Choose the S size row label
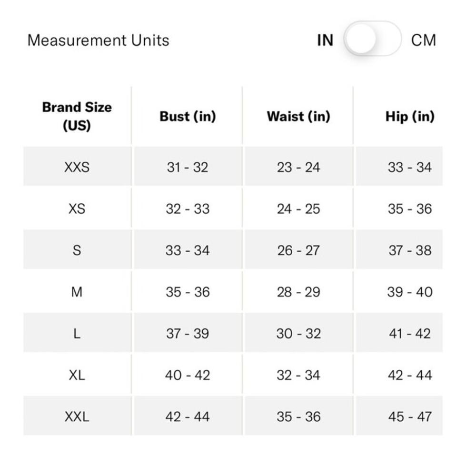Screen dimensions: 476x476 77,250
